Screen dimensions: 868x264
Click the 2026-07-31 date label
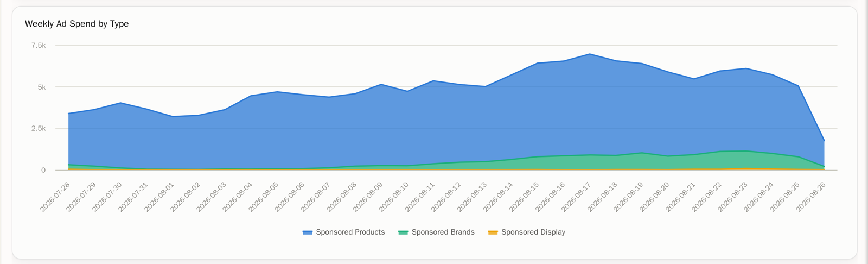133,197
